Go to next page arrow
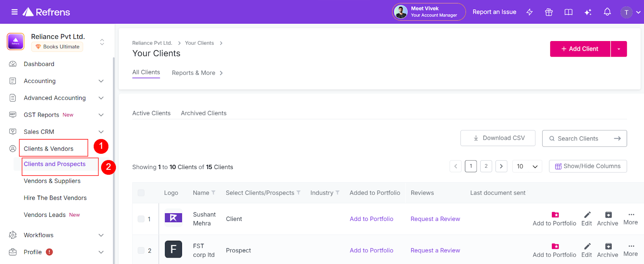The height and width of the screenshot is (264, 644). pyautogui.click(x=501, y=166)
